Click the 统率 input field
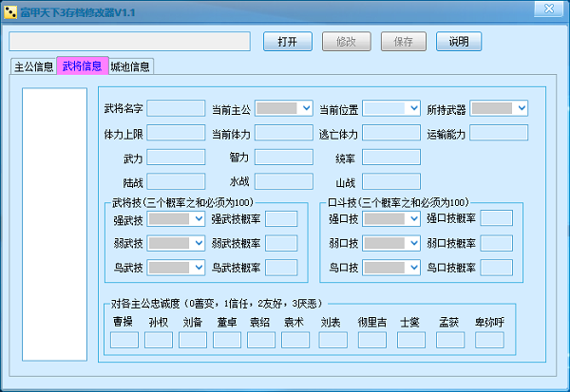 (x=391, y=157)
